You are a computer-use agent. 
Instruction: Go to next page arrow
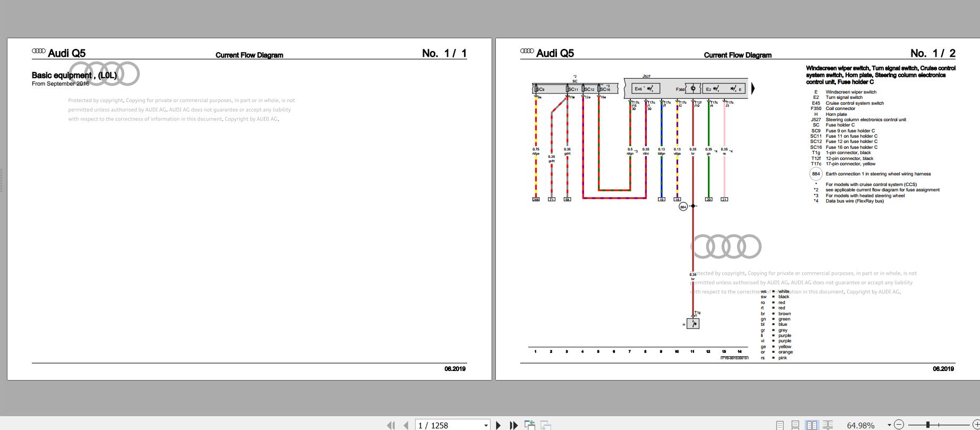pyautogui.click(x=499, y=425)
